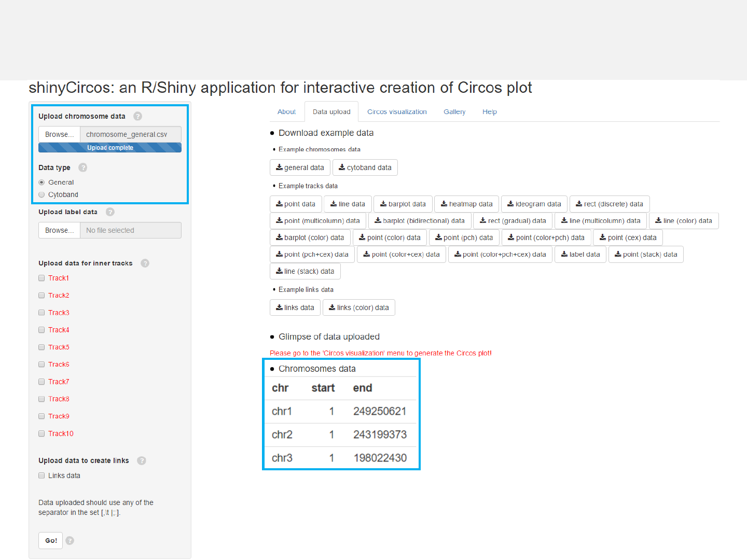This screenshot has width=747, height=560.
Task: Click the Upload complete progress bar
Action: (110, 148)
